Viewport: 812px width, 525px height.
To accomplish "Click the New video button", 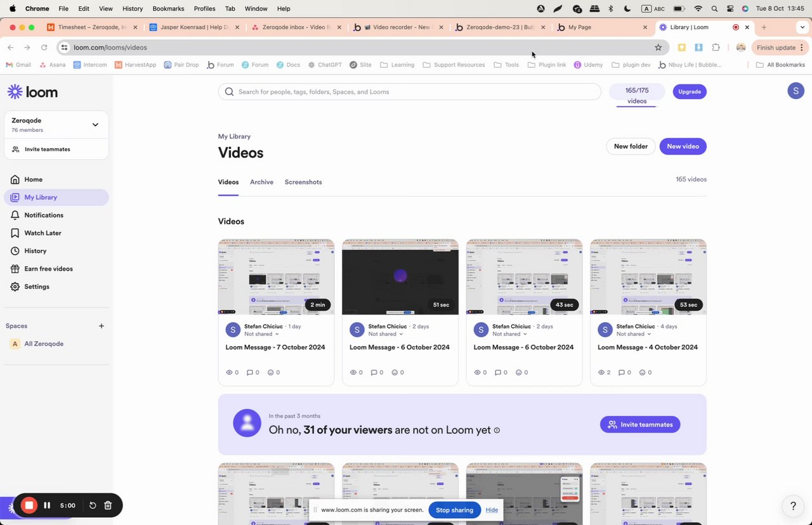I will (x=683, y=146).
